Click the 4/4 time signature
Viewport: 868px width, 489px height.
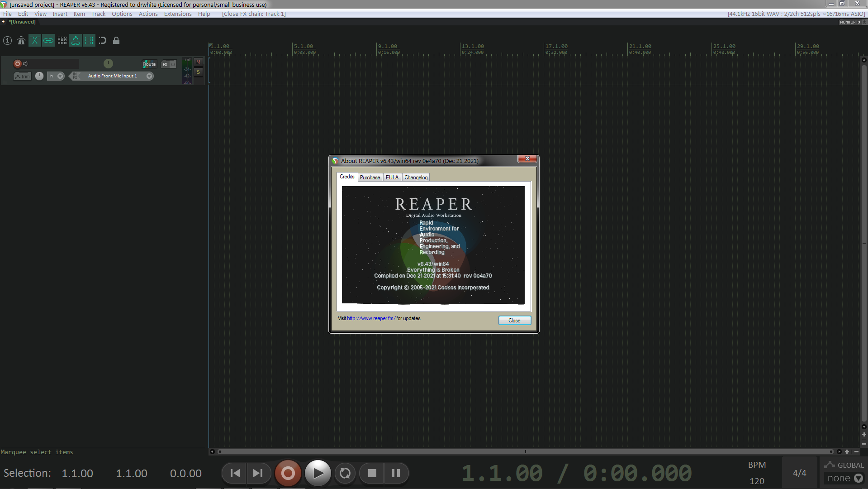(799, 473)
